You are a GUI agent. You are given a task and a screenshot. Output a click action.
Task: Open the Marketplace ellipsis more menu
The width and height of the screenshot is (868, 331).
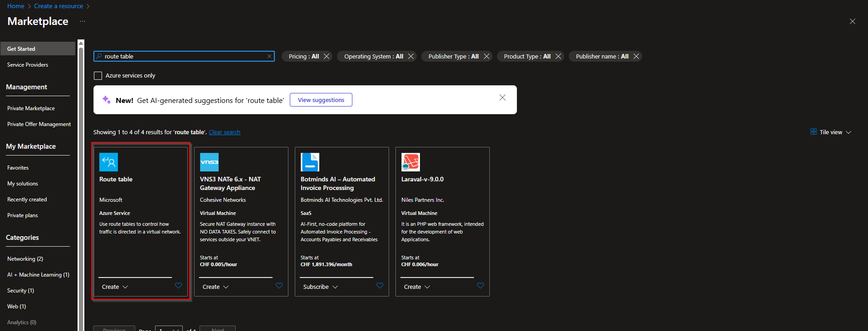click(83, 21)
